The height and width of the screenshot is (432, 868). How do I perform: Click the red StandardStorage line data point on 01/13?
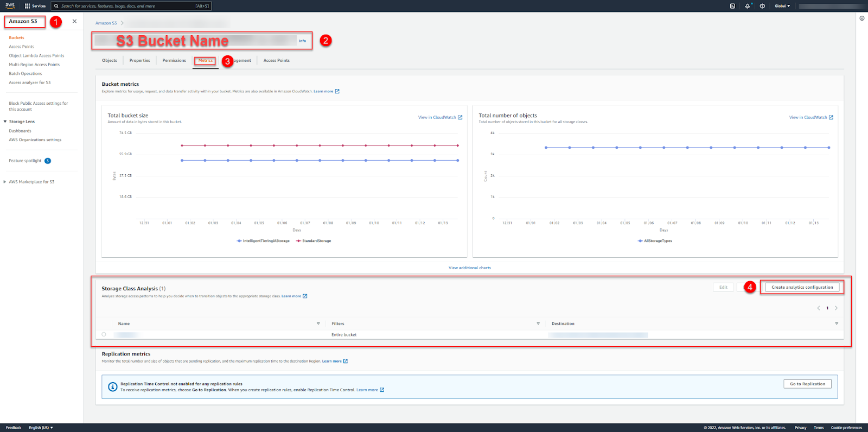458,145
